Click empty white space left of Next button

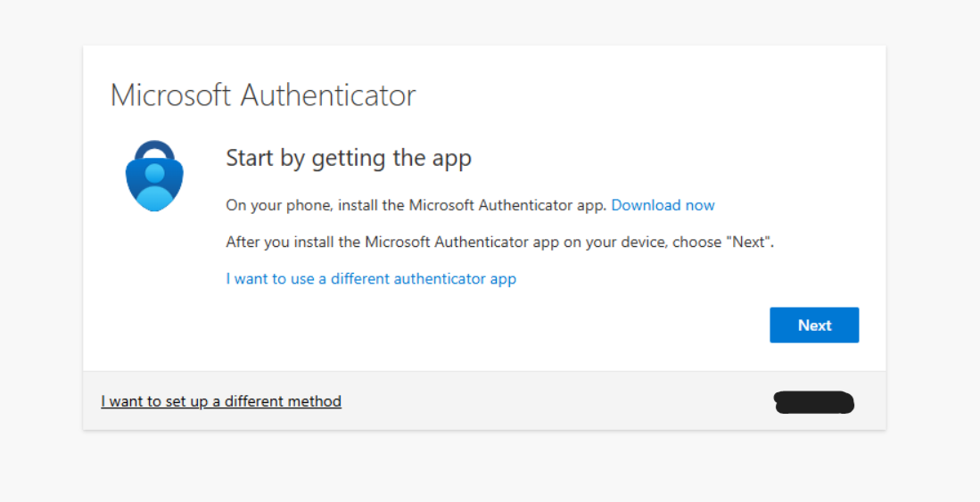tap(535, 325)
